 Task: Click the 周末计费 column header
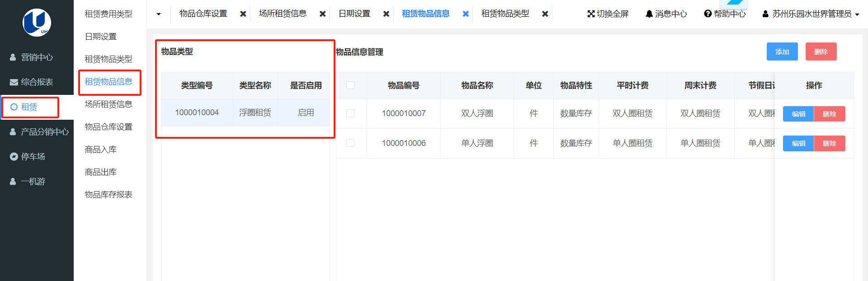700,85
